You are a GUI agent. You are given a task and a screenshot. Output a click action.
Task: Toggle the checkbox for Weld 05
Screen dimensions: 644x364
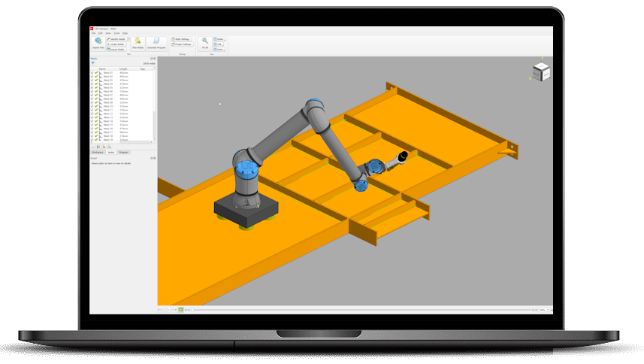pos(92,88)
